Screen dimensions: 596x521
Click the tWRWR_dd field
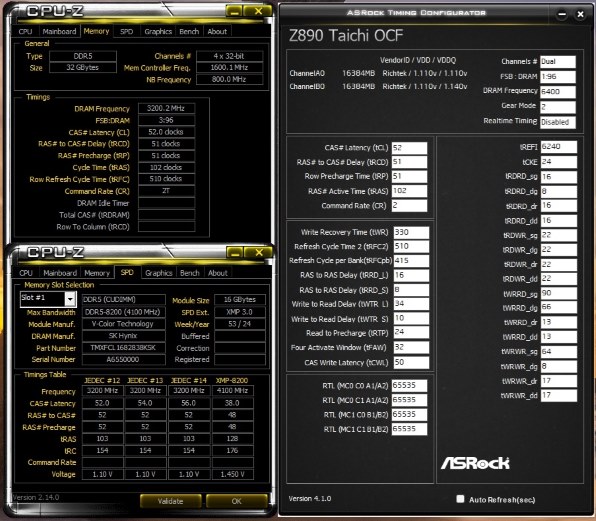click(x=559, y=395)
